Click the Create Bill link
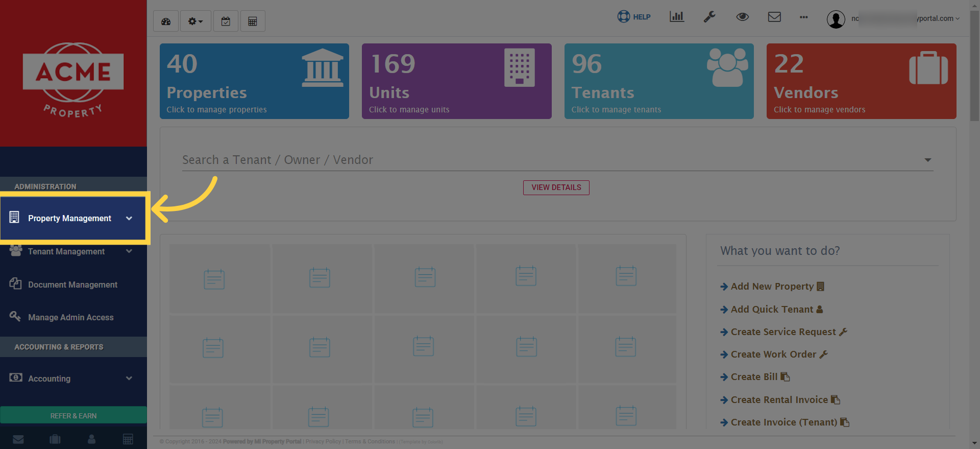The height and width of the screenshot is (449, 980). [x=755, y=377]
